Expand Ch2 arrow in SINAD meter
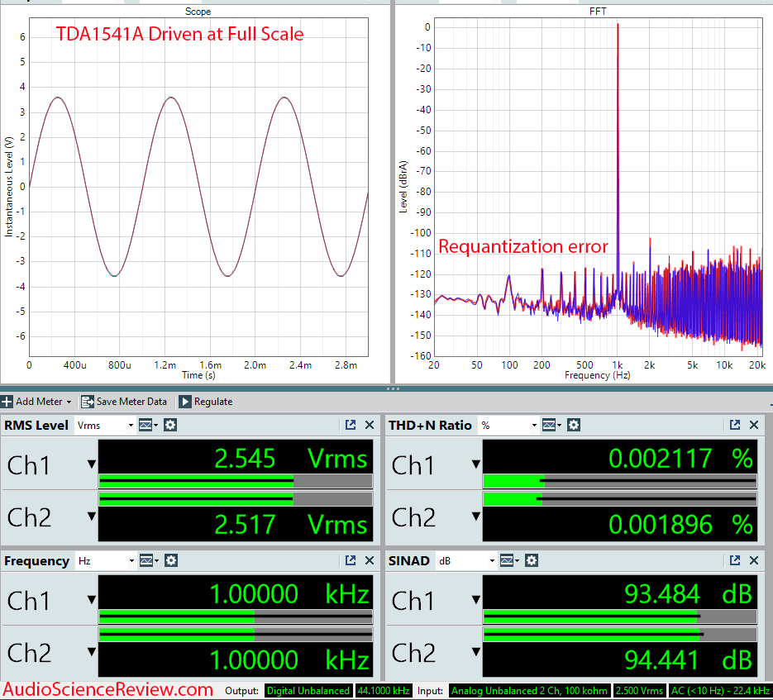Viewport: 773px width, 700px height. [x=475, y=652]
